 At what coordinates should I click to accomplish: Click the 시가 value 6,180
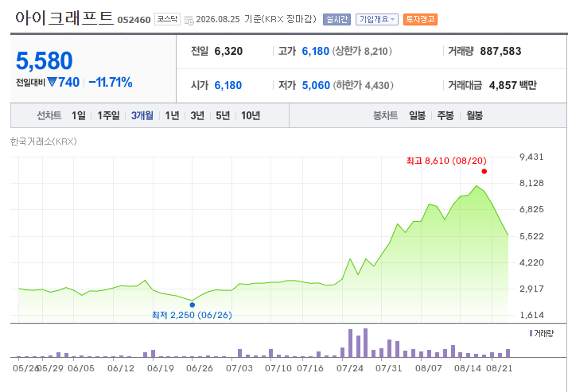pyautogui.click(x=228, y=85)
